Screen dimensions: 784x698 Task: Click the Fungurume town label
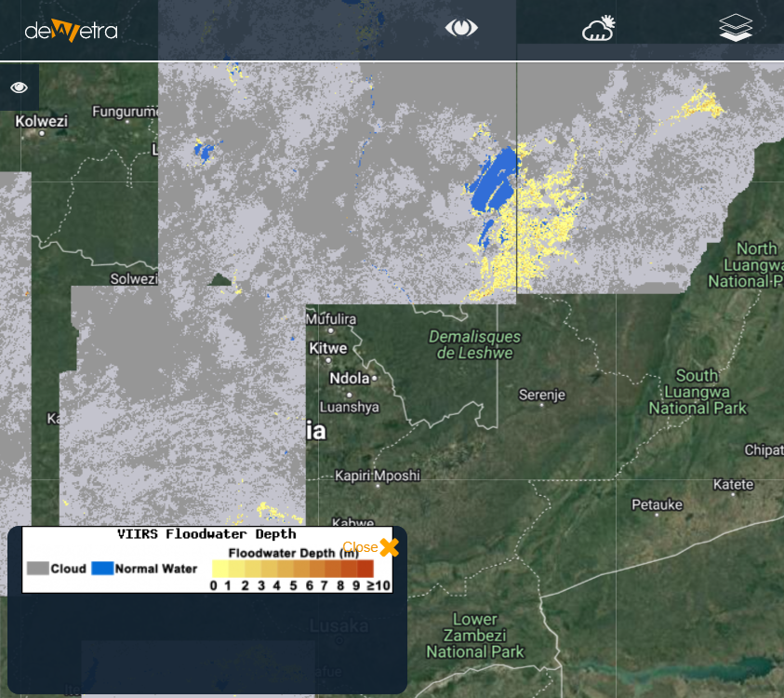coord(125,112)
